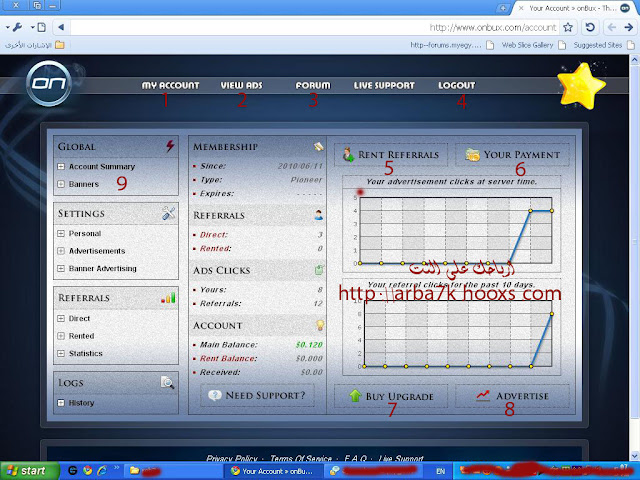Click the Rent Balance label
This screenshot has width=640, height=480.
pos(228,358)
